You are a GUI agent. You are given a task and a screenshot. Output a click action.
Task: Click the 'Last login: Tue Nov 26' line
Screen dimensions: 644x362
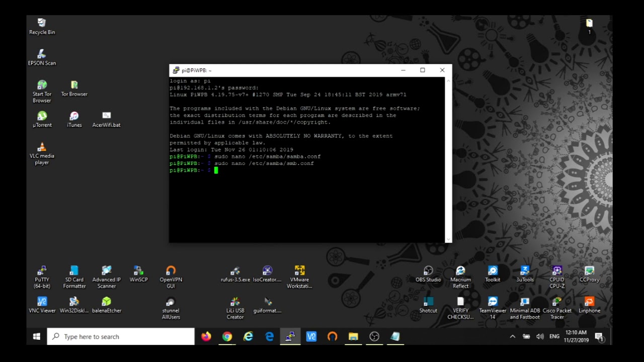[x=231, y=149]
